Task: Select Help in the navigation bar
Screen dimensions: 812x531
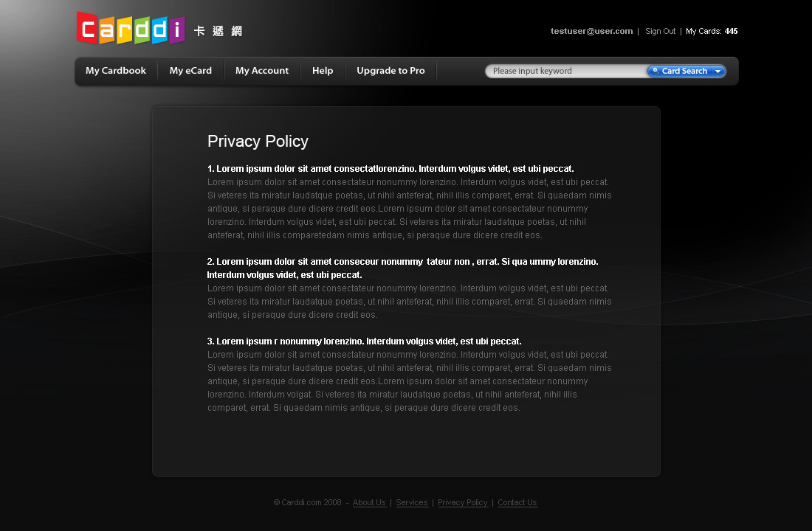Action: coord(323,71)
